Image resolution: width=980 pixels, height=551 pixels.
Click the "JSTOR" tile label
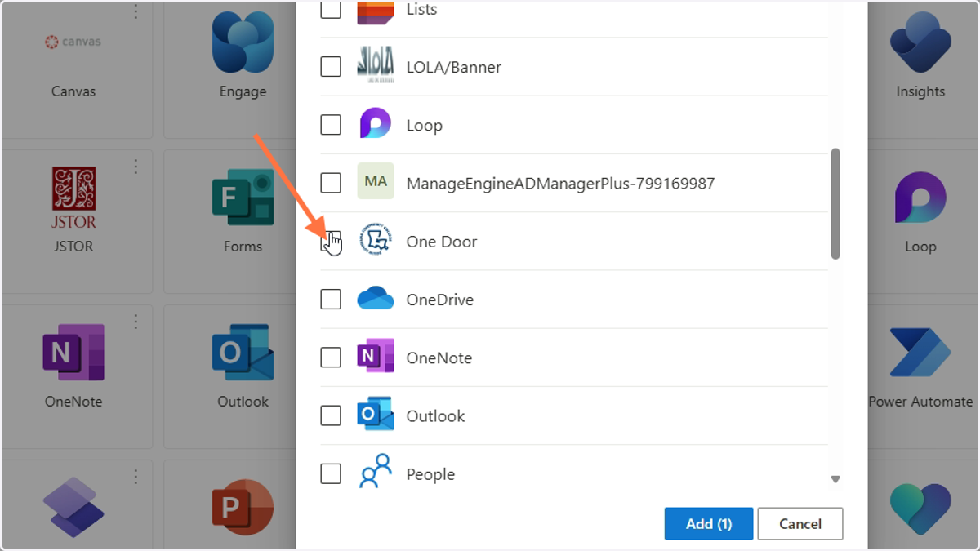73,247
